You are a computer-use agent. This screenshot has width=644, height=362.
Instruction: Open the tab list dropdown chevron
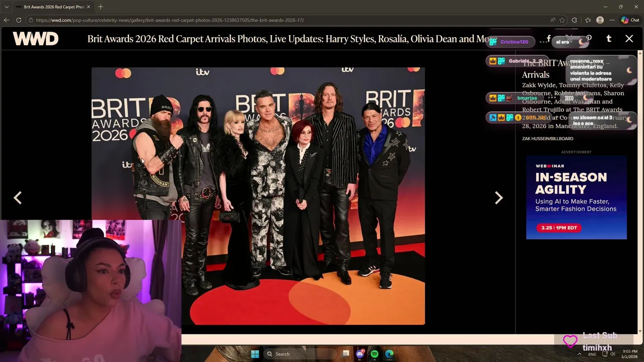tap(7, 7)
